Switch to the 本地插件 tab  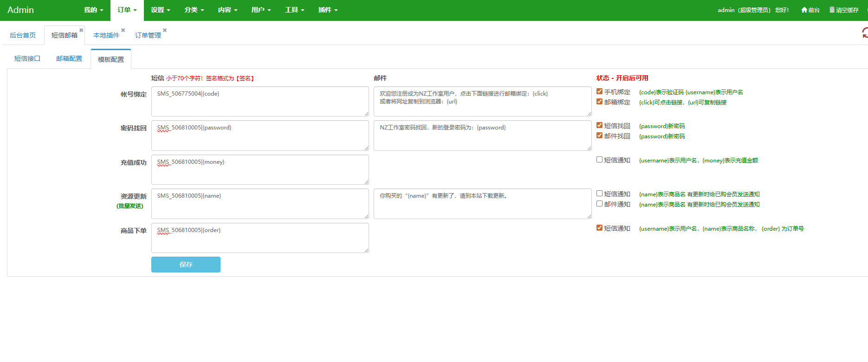pyautogui.click(x=106, y=35)
